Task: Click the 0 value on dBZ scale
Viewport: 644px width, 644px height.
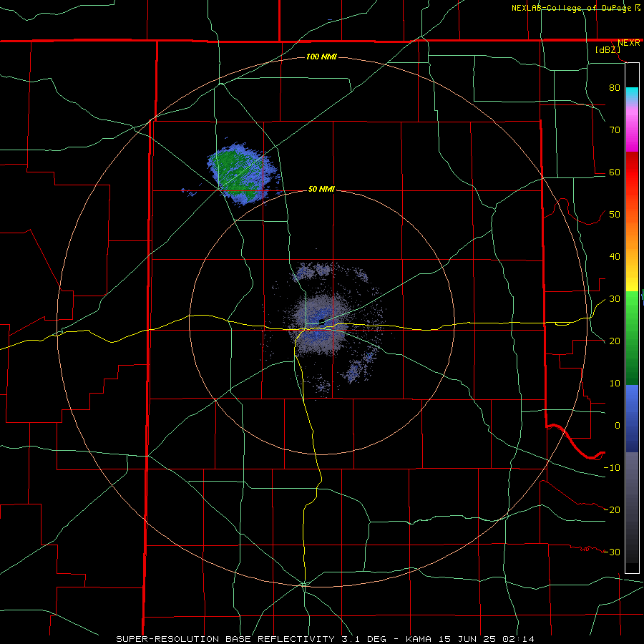Action: pyautogui.click(x=618, y=426)
